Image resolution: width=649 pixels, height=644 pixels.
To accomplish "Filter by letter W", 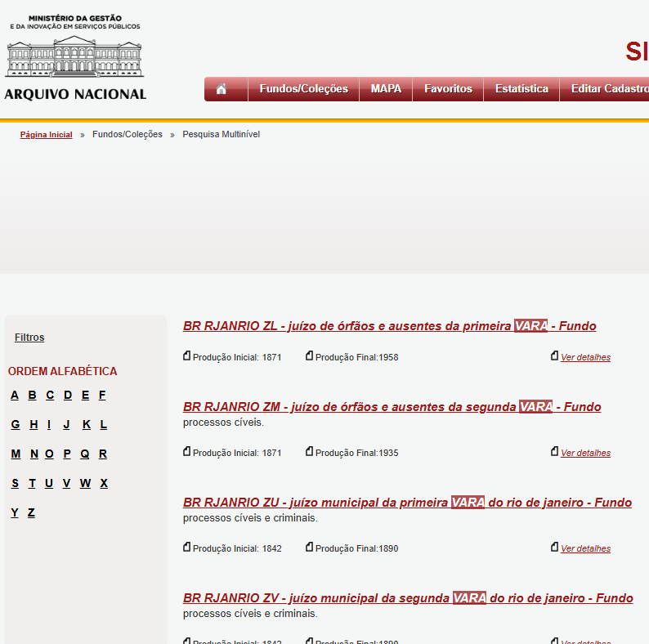I will (85, 484).
